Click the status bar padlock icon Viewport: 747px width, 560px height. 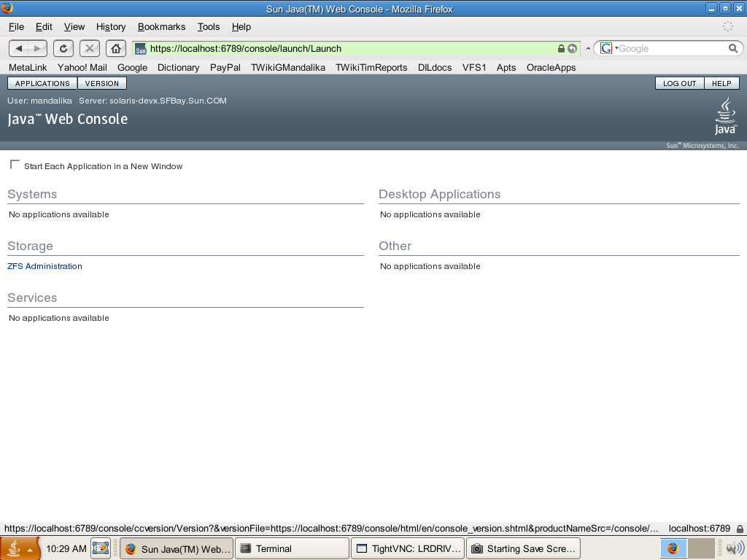(740, 529)
